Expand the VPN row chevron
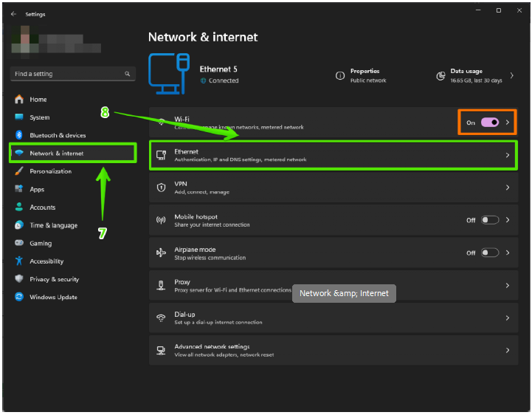 pyautogui.click(x=508, y=188)
